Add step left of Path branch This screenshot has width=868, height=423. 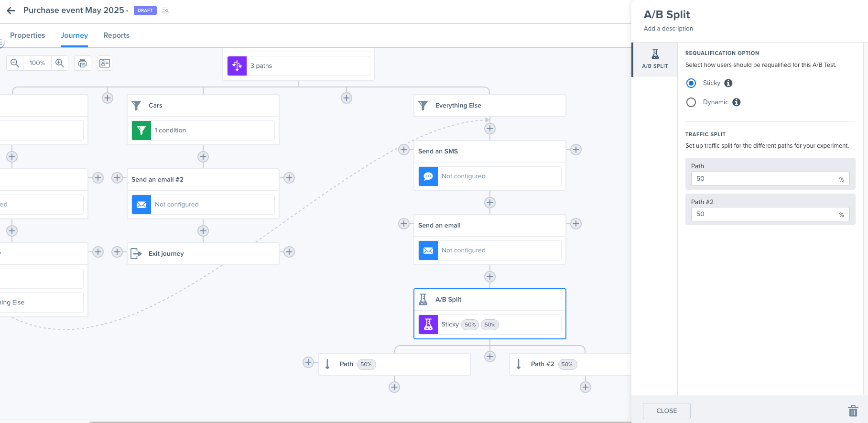[x=308, y=362]
